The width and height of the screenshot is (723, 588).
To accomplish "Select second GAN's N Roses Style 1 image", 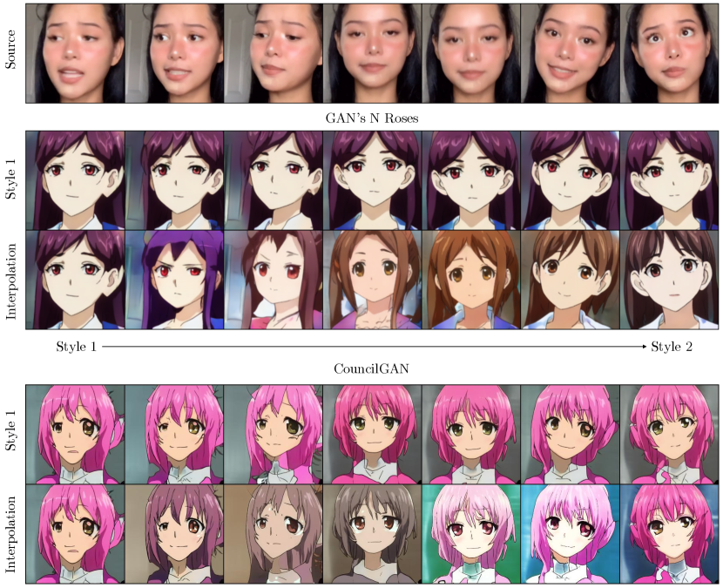I will 174,180.
